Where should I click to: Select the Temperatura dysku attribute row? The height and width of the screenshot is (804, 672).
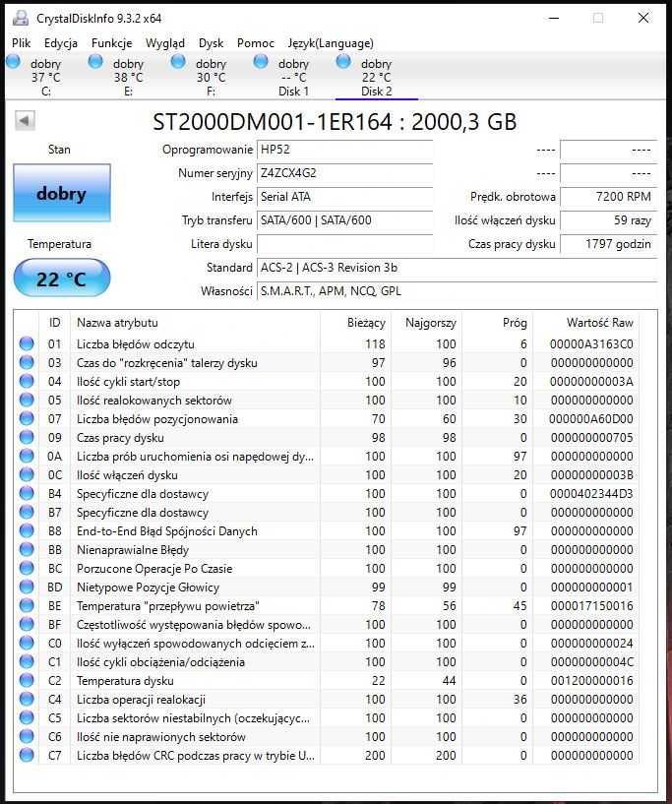[328, 680]
